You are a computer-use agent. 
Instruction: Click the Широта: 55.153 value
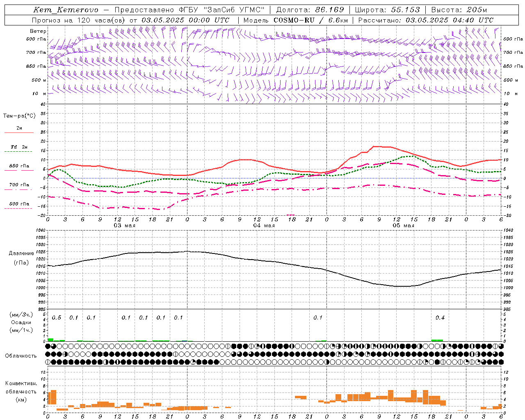(x=387, y=10)
